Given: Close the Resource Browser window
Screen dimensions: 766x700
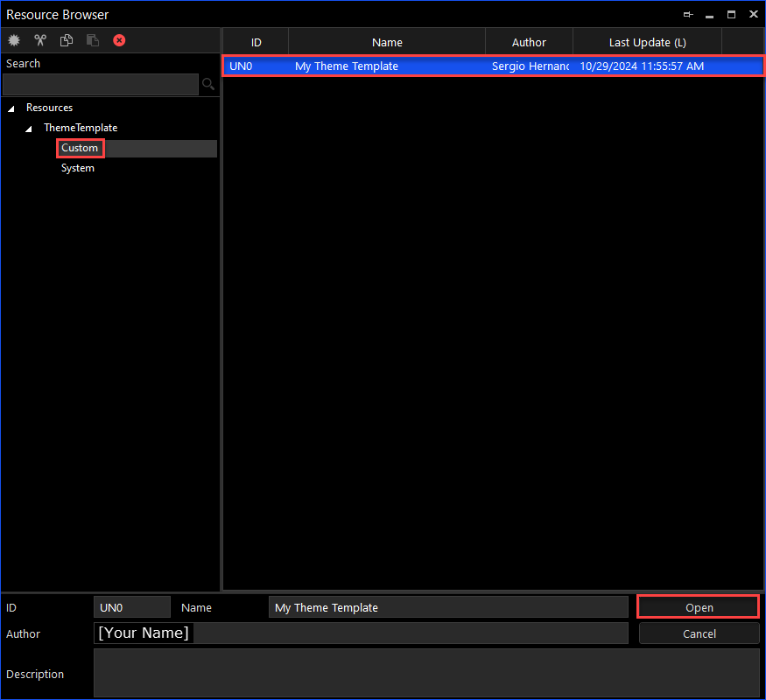Looking at the screenshot, I should pos(753,14).
